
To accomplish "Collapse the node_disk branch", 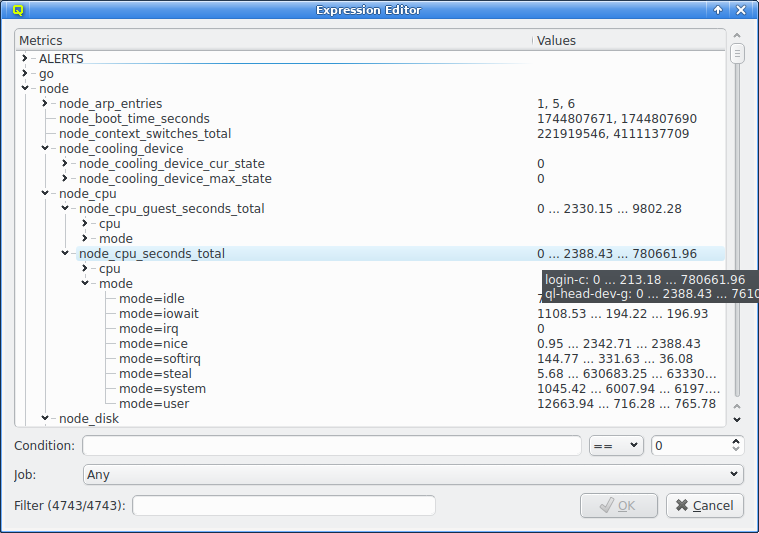I will [x=45, y=418].
